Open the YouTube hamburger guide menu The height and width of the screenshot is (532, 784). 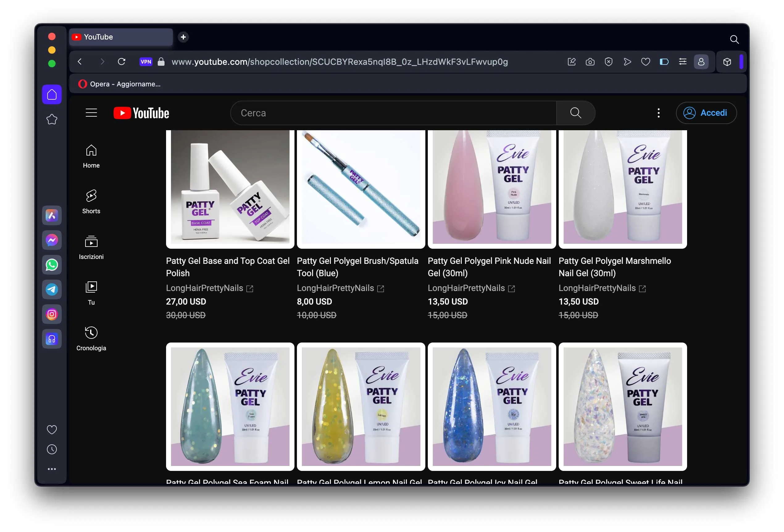(x=91, y=113)
